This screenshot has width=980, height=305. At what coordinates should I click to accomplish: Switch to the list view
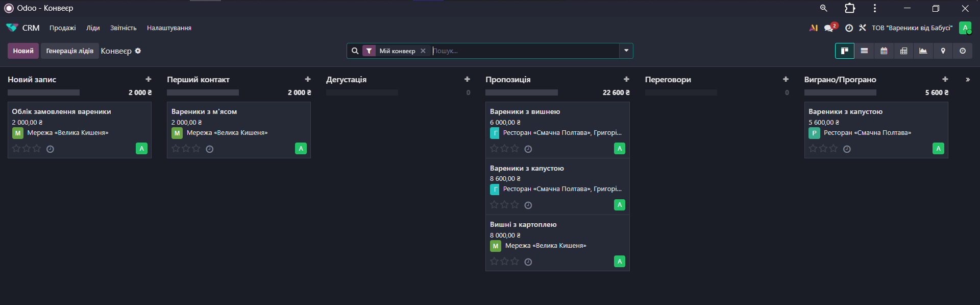coord(864,51)
